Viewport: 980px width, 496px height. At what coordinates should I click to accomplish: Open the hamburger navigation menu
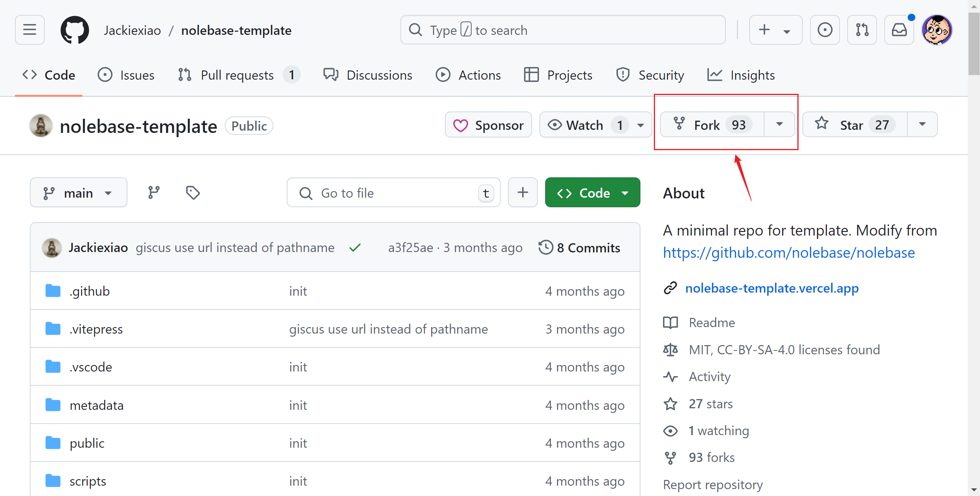tap(29, 30)
